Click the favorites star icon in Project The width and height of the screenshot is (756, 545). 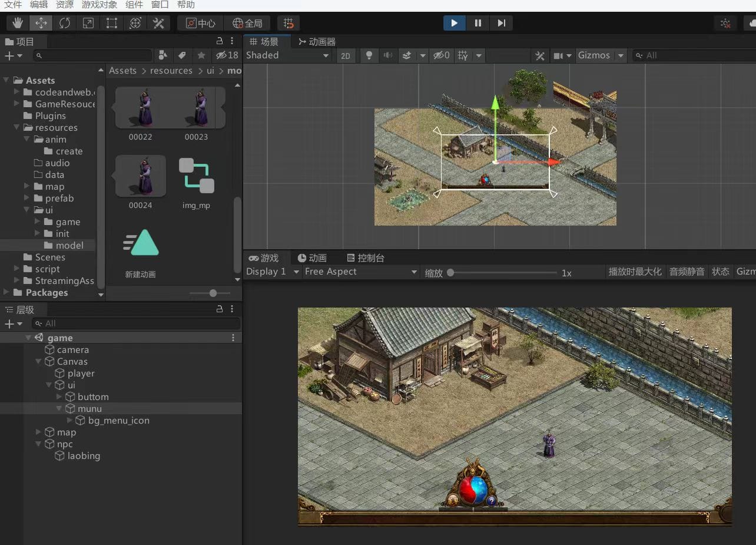coord(201,55)
